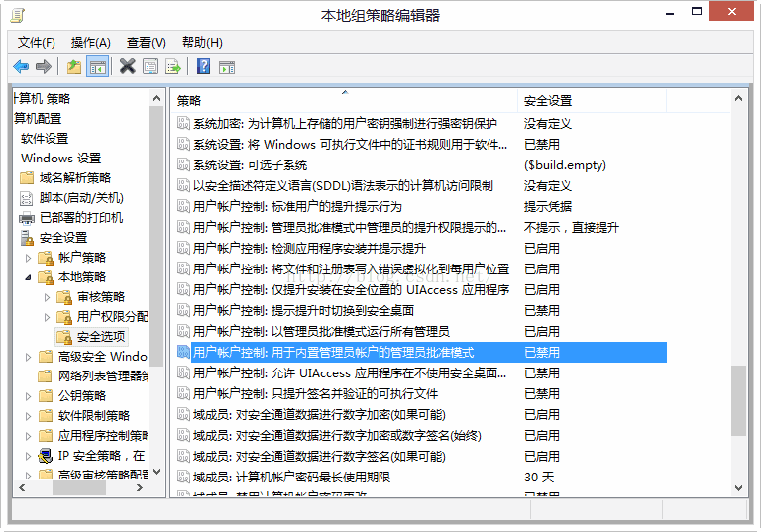The height and width of the screenshot is (532, 761).
Task: Select 软件设置 tree item
Action: 45,139
